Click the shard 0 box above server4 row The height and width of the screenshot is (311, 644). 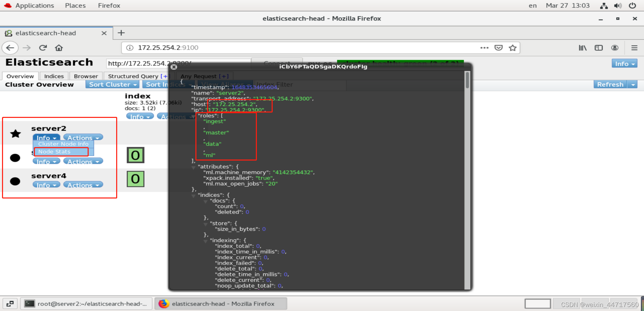tap(135, 155)
